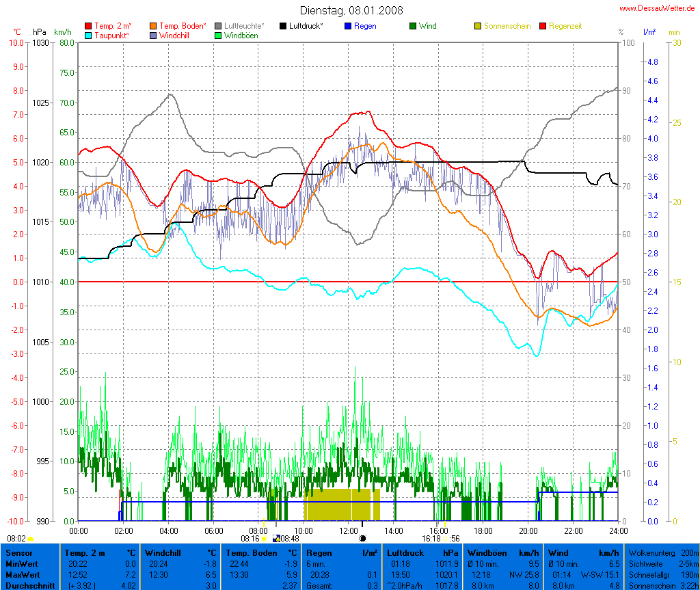This screenshot has width=700, height=590.
Task: Click the olive Sonnenschein legend square
Action: point(478,26)
